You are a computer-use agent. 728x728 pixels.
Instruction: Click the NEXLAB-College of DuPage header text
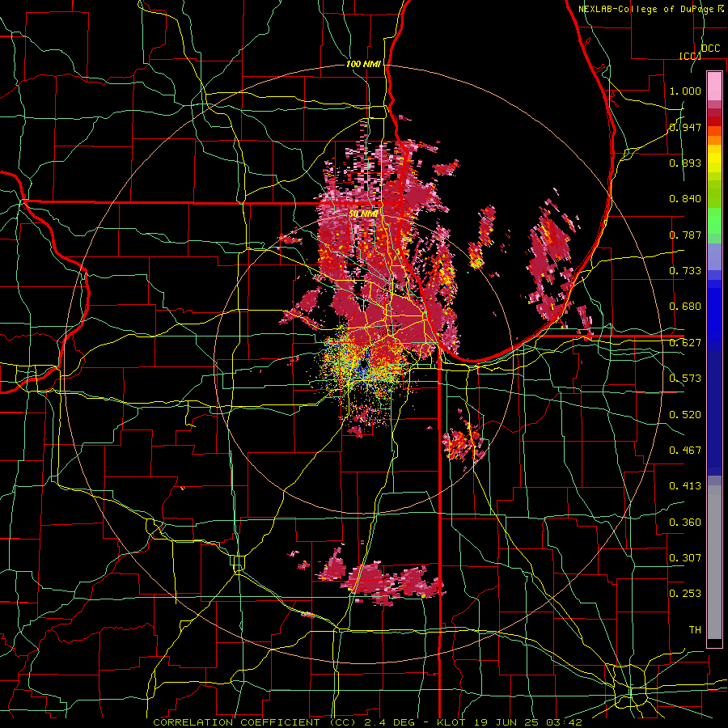tap(646, 9)
